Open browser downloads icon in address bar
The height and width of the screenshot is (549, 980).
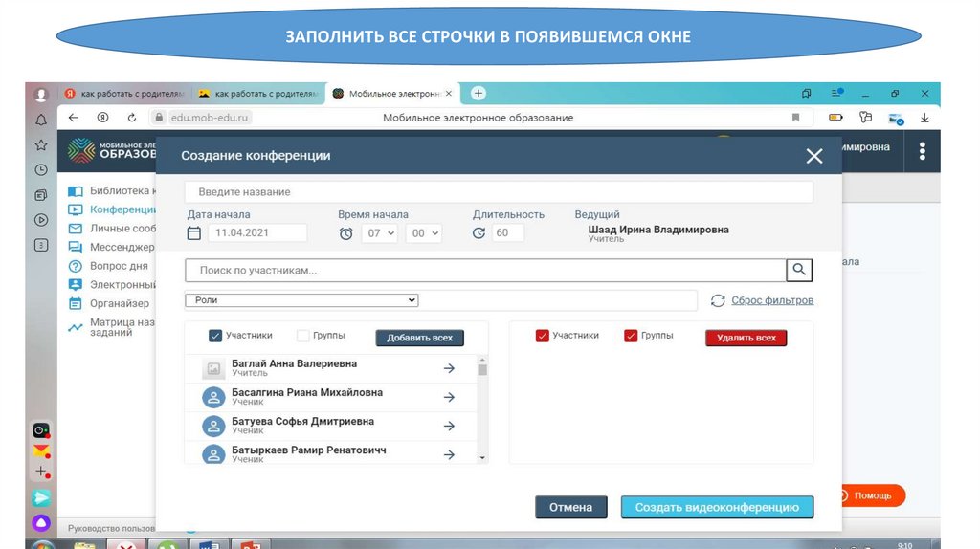point(924,118)
